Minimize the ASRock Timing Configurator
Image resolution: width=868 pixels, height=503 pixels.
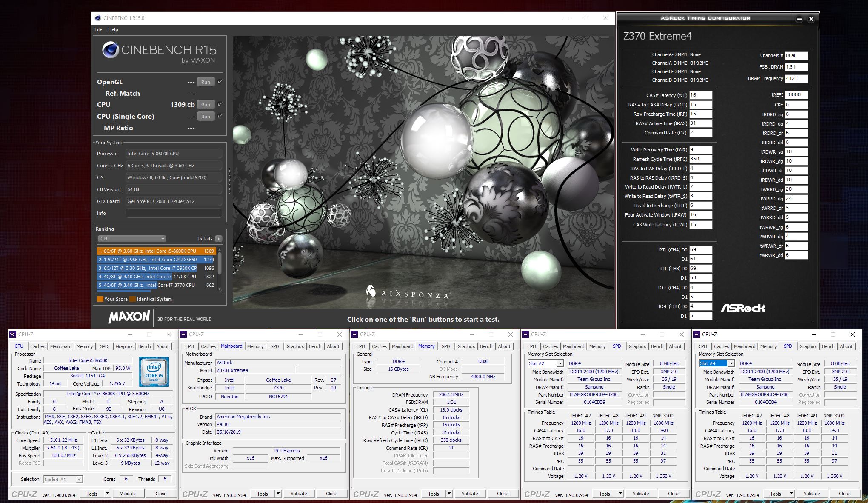(x=799, y=19)
